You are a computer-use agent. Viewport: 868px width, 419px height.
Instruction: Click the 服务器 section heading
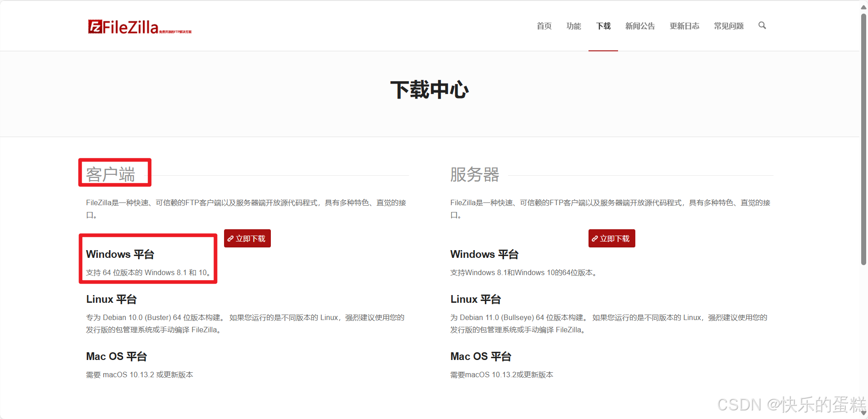coord(475,174)
